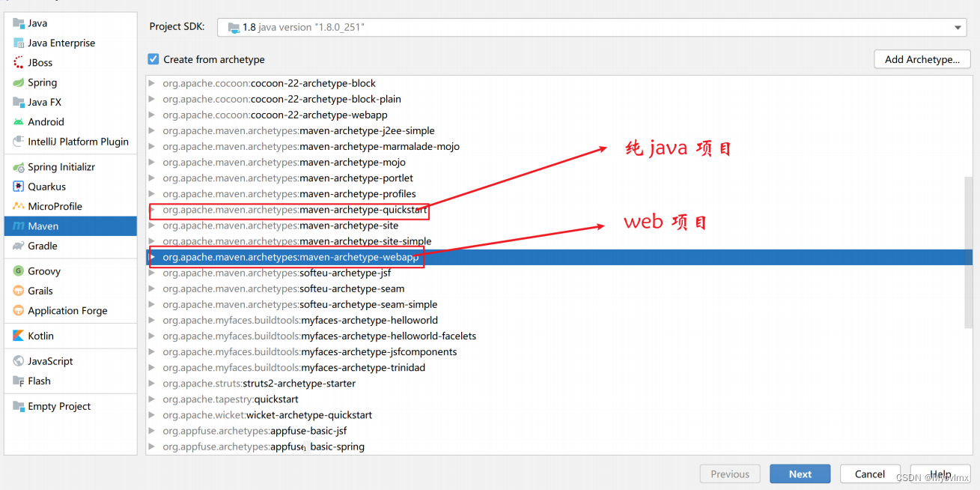Click the SDK folder icon in Project SDK field
The image size is (980, 490).
[233, 27]
